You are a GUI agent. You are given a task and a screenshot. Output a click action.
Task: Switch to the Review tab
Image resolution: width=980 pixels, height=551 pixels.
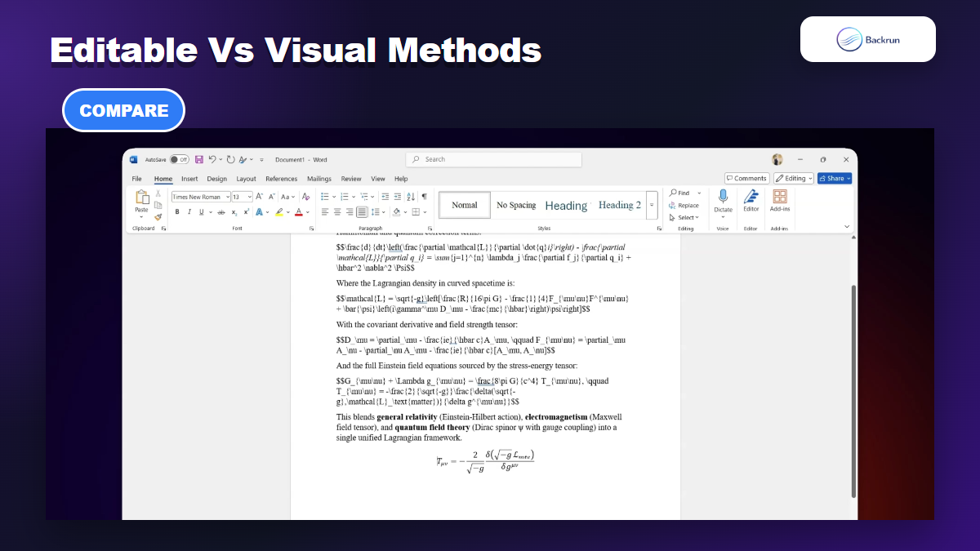(x=351, y=179)
